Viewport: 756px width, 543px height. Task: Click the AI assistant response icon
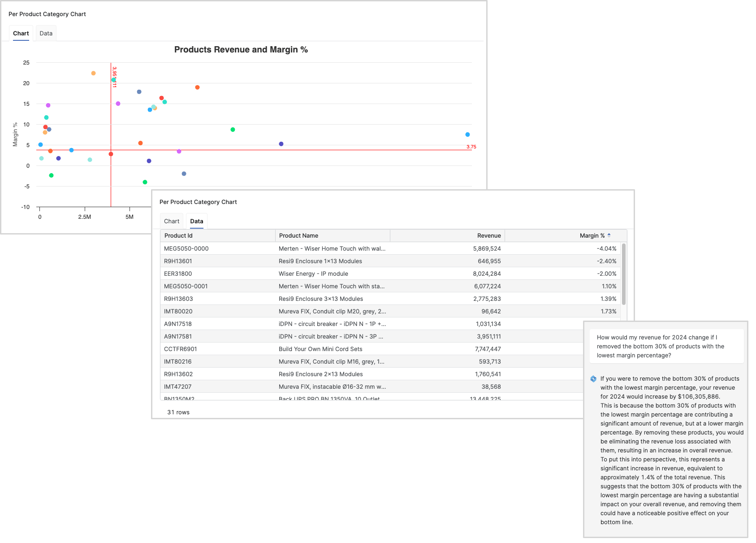pos(593,379)
